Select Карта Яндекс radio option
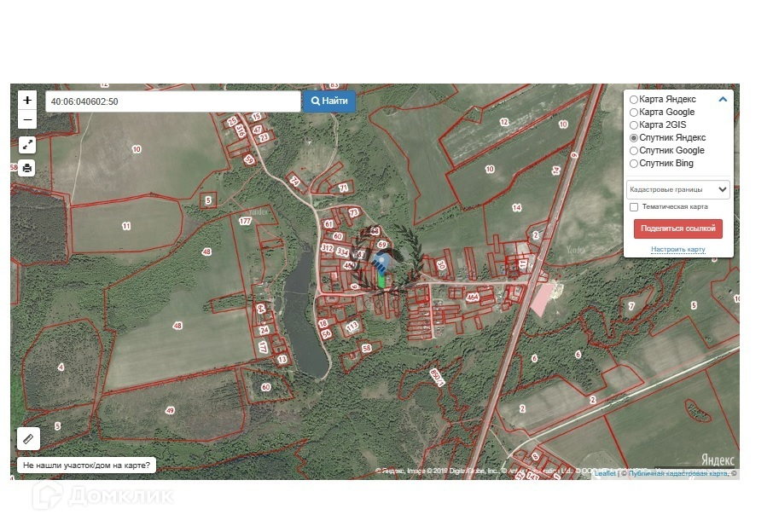 634,100
